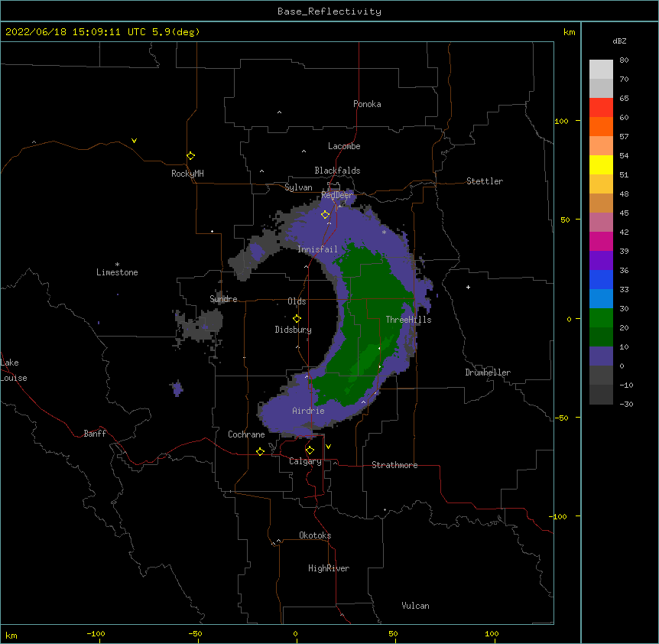The height and width of the screenshot is (644, 659).
Task: Click the Olds label
Action: (297, 301)
